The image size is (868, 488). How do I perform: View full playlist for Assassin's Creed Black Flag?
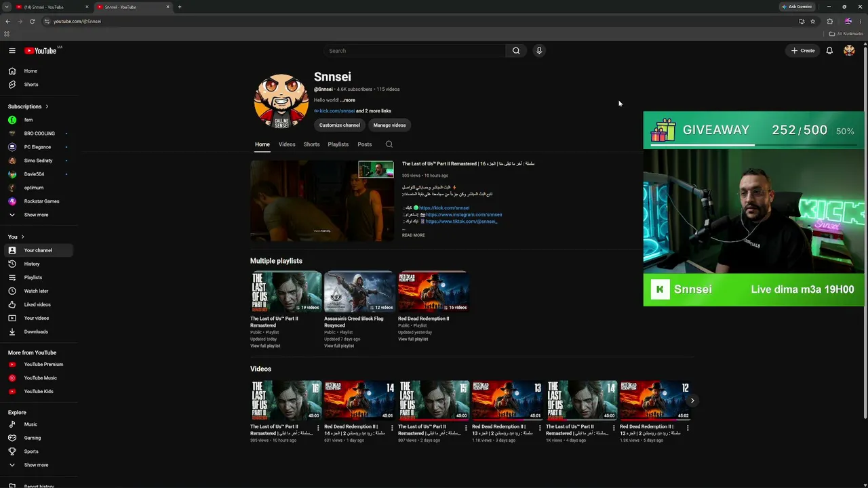tap(339, 346)
